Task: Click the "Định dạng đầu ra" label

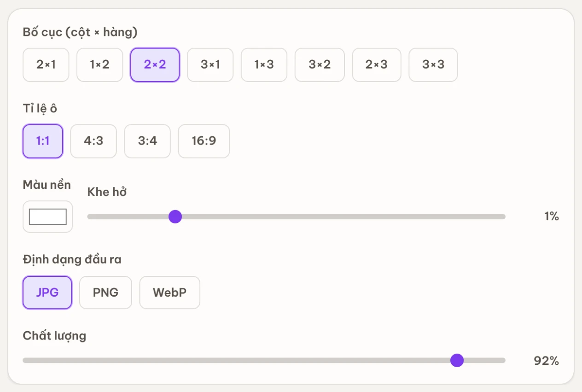Action: [x=72, y=260]
